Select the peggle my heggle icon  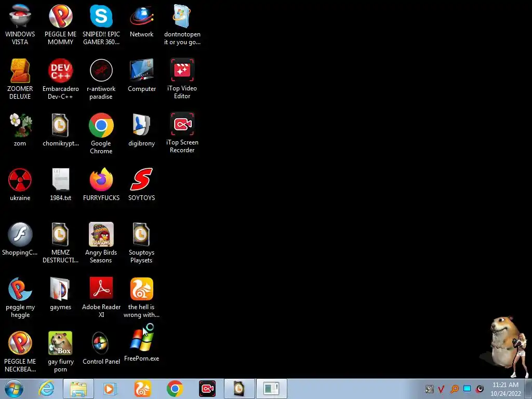tap(20, 298)
